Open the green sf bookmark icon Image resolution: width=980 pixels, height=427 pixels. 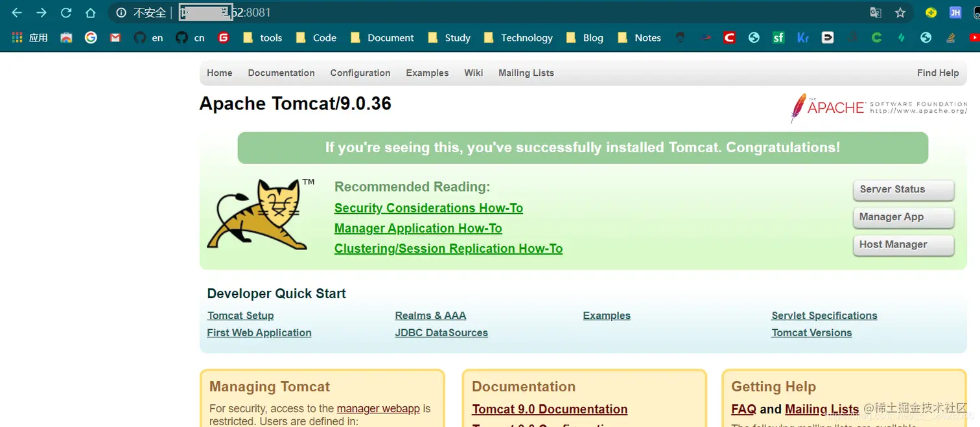coord(778,38)
